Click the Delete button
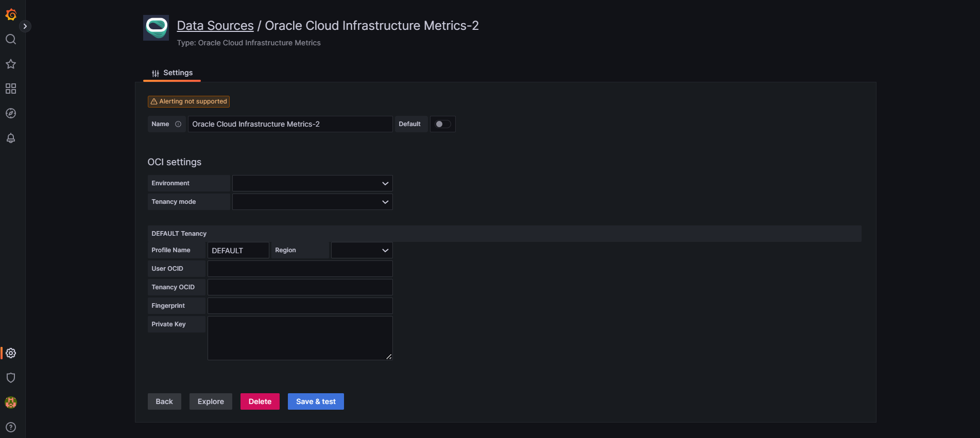The height and width of the screenshot is (438, 980). click(x=260, y=401)
